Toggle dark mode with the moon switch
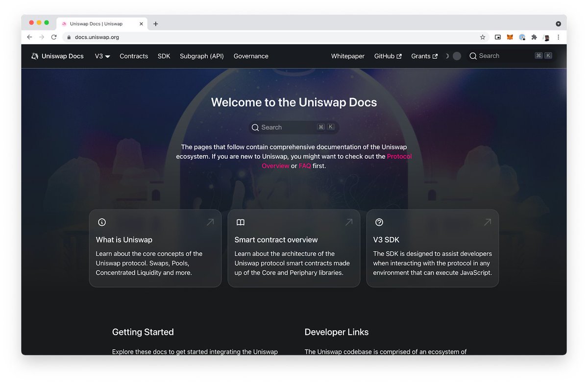The width and height of the screenshot is (588, 383). point(453,56)
